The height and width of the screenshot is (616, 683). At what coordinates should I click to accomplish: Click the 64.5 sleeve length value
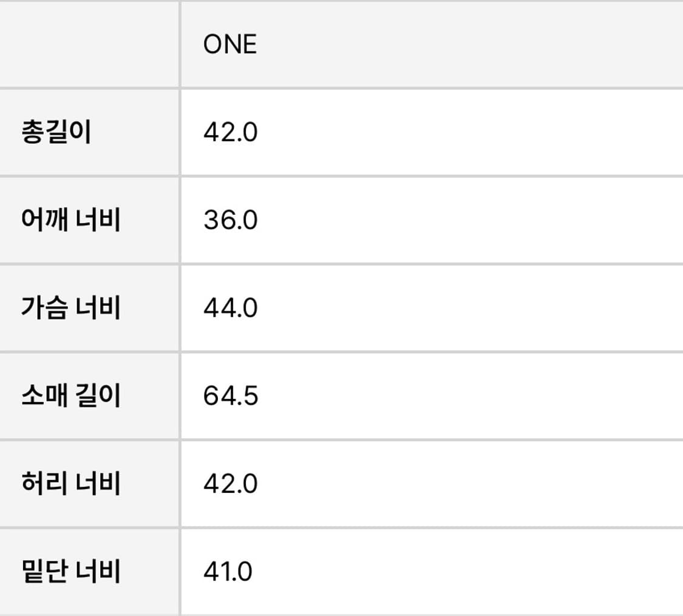pyautogui.click(x=231, y=396)
